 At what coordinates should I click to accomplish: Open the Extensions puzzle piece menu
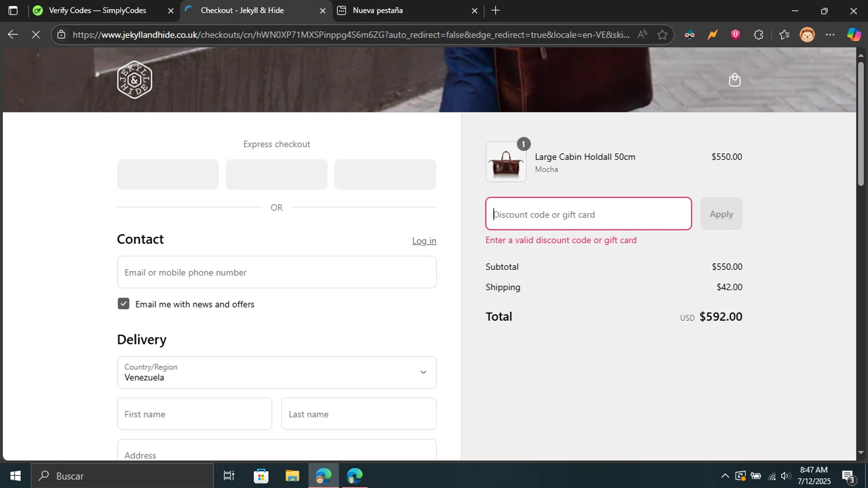(759, 35)
